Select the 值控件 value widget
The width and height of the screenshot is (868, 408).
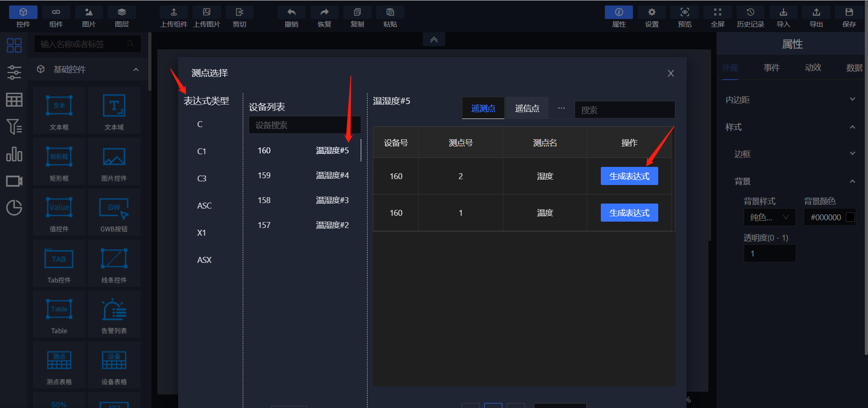[59, 212]
